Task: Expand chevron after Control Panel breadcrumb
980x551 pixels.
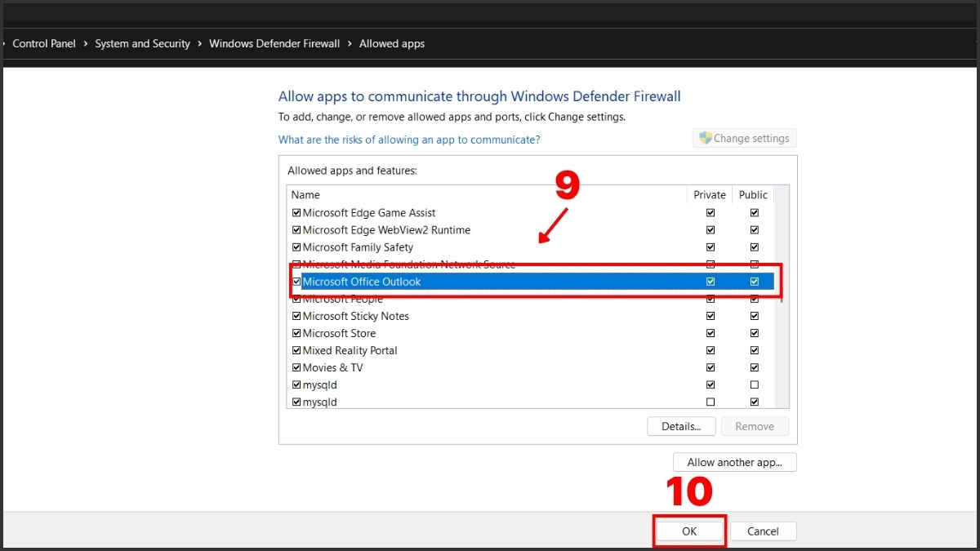Action: coord(85,44)
